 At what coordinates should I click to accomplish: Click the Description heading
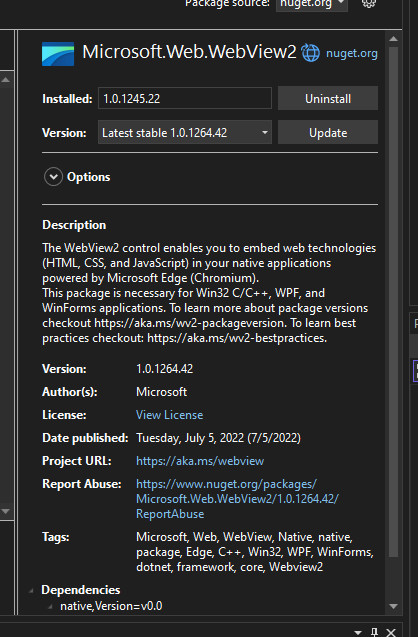74,225
